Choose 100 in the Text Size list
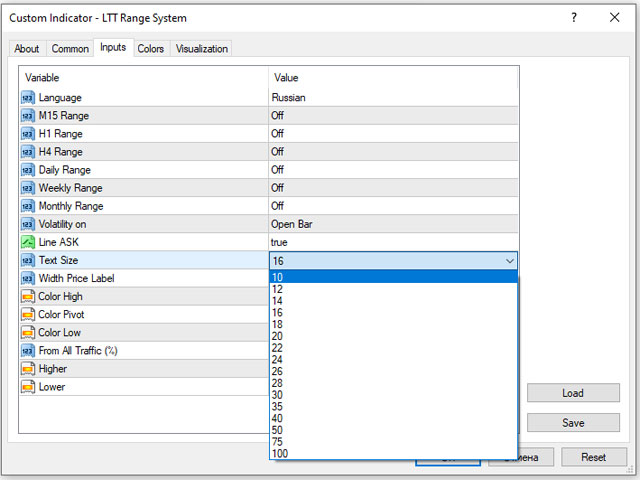Viewport: 640px width, 480px height. click(x=393, y=453)
